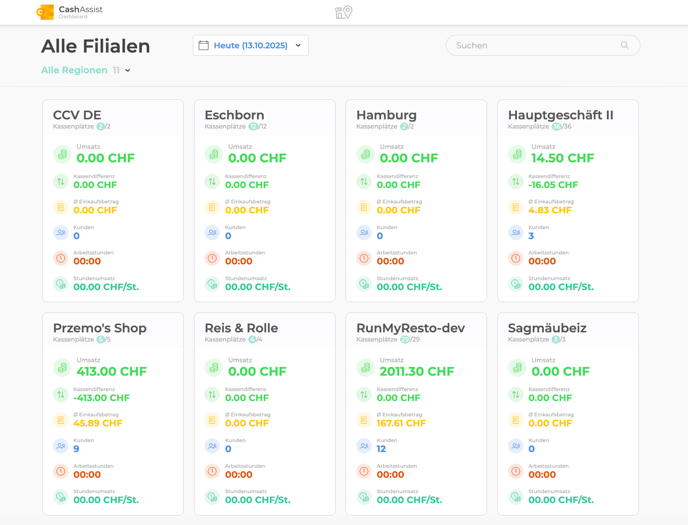Click Arbeitsstunden clock icon in Hamburg card
This screenshot has width=688, height=525.
[364, 258]
